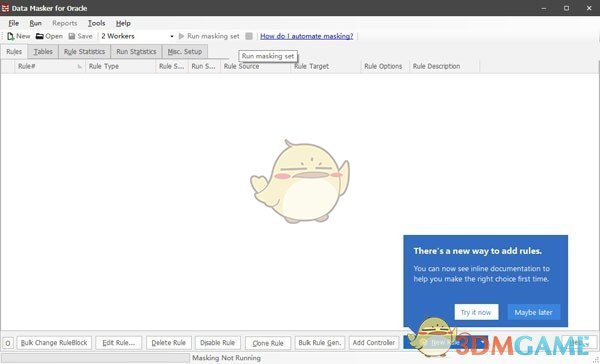Click the Rule S... column header
Viewport: 600px width, 364px height.
click(172, 66)
